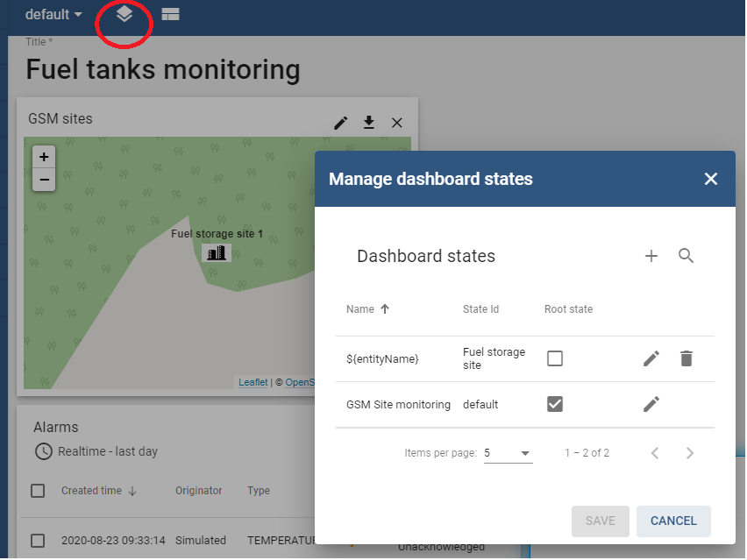747x560 pixels.
Task: Toggle root state checkbox for default state
Action: tap(555, 404)
